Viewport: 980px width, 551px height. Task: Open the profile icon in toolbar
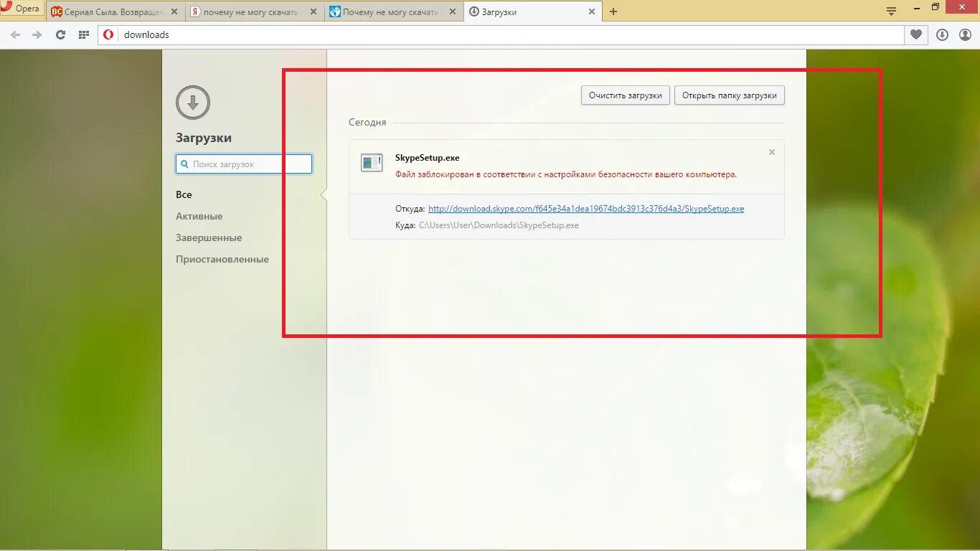point(965,34)
